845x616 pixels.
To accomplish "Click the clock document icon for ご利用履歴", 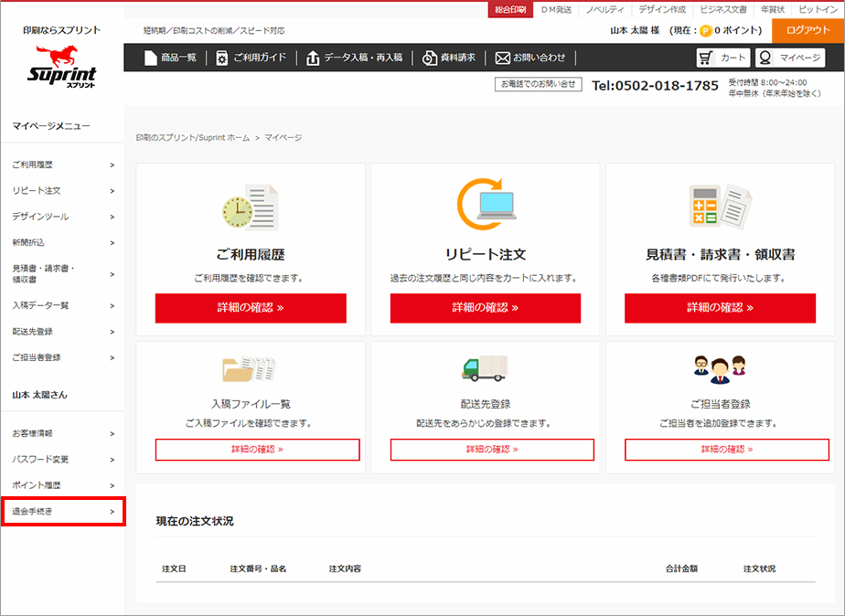I will pyautogui.click(x=250, y=207).
